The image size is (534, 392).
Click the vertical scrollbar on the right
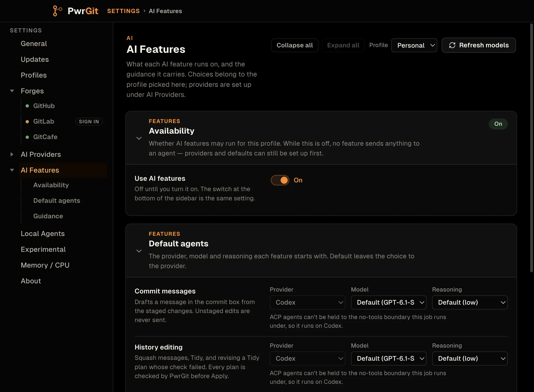tap(531, 148)
